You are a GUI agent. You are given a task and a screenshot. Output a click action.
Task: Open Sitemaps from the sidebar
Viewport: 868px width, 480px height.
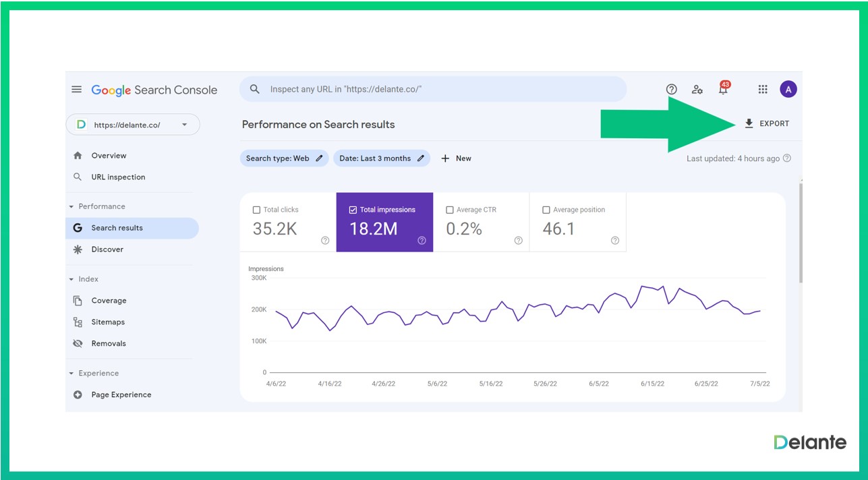(108, 322)
